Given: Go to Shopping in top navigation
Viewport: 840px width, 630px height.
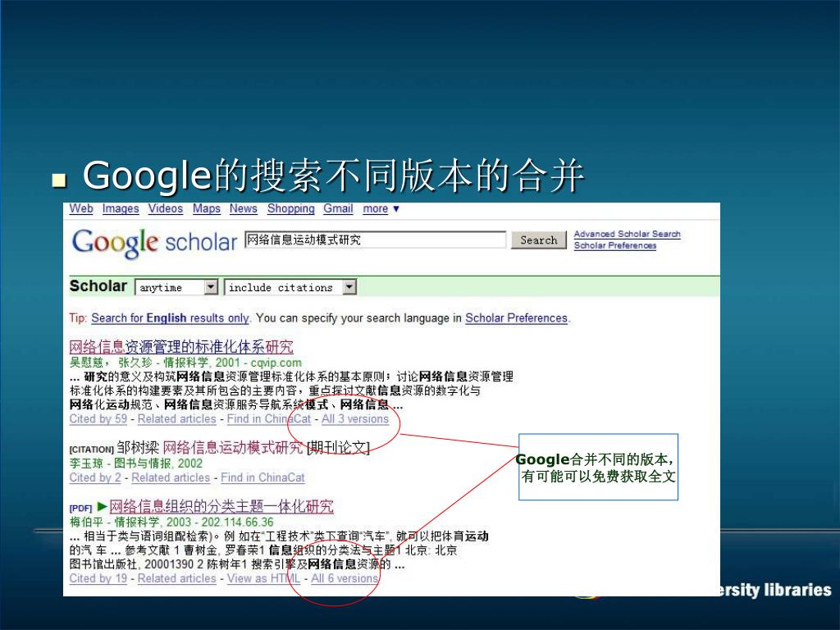Looking at the screenshot, I should [x=291, y=209].
